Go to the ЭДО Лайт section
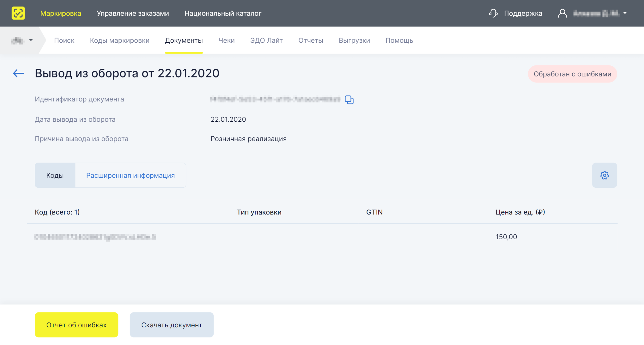Viewport: 644px width, 345px height. pos(266,41)
